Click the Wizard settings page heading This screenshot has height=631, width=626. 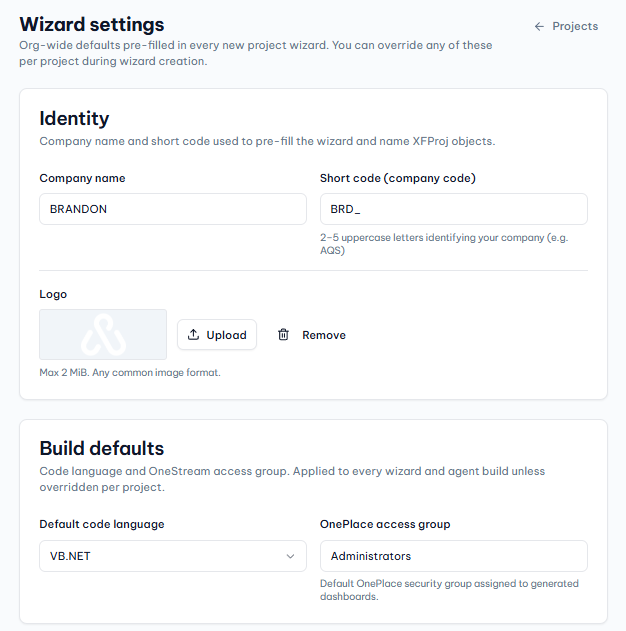92,24
